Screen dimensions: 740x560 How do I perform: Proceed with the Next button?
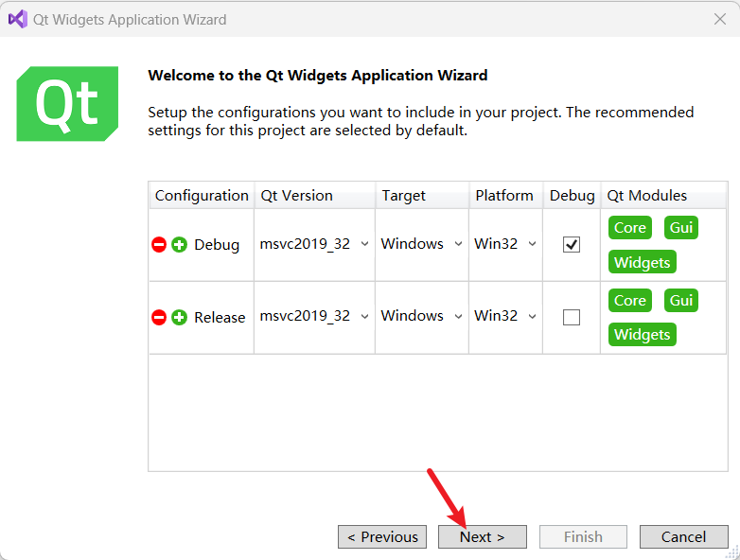coord(483,537)
